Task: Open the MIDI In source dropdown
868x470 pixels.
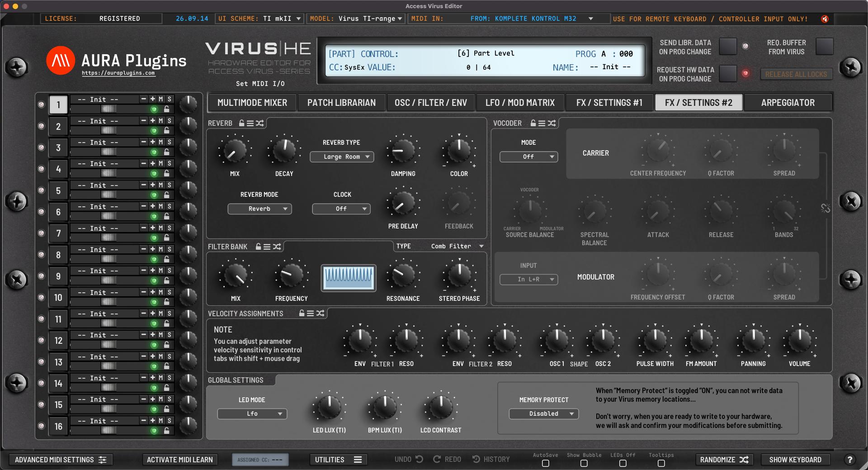Action: (x=532, y=19)
